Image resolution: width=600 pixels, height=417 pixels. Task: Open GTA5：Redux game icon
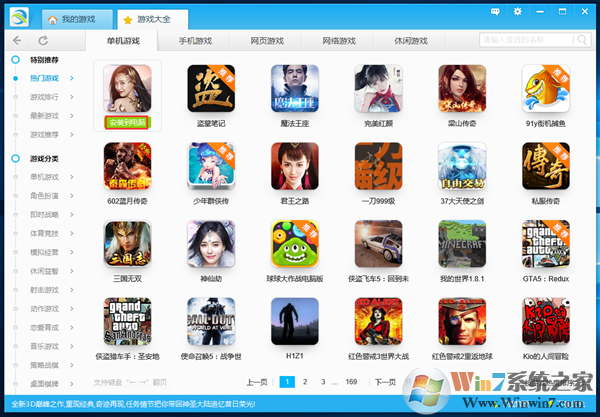[x=546, y=244]
